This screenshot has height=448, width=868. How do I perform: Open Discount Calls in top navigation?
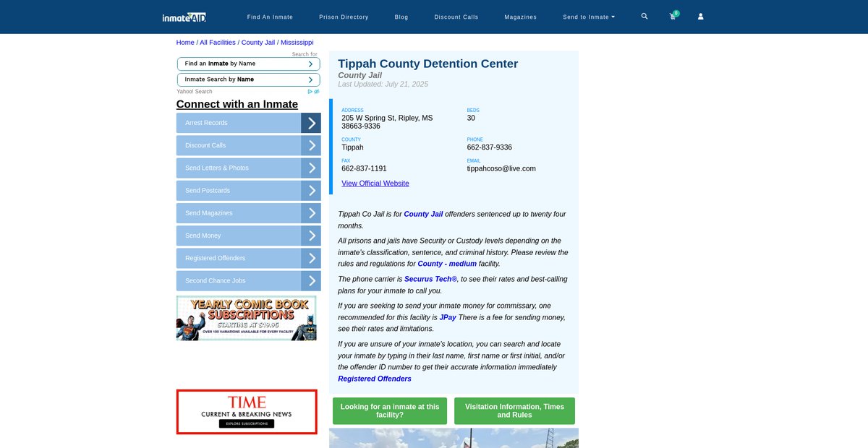click(x=456, y=17)
